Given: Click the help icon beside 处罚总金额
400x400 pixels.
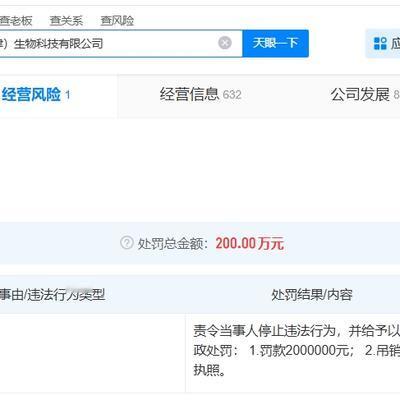Looking at the screenshot, I should [127, 243].
